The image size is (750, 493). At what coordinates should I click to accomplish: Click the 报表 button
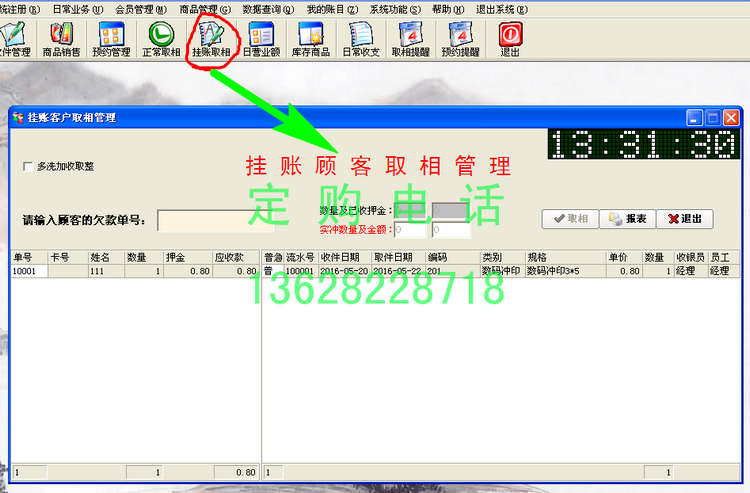pyautogui.click(x=628, y=219)
